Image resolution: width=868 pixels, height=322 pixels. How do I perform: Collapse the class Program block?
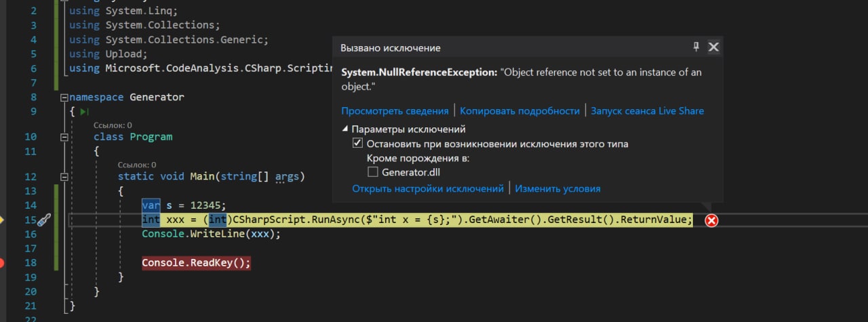point(64,137)
